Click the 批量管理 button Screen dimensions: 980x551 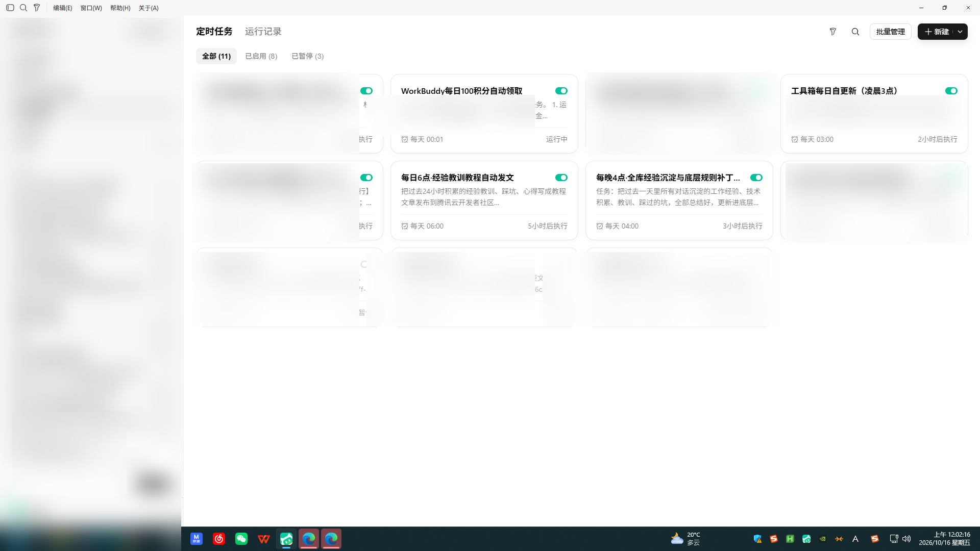891,32
